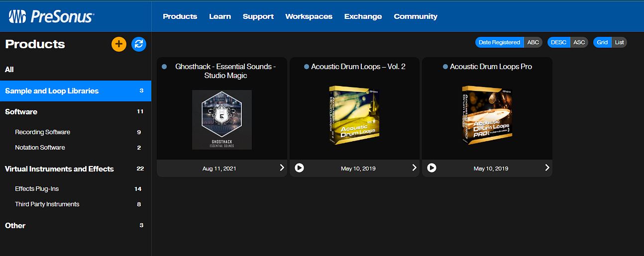Screen dimensions: 644x256
Task: Select Recording Software subcategory
Action: [76, 132]
